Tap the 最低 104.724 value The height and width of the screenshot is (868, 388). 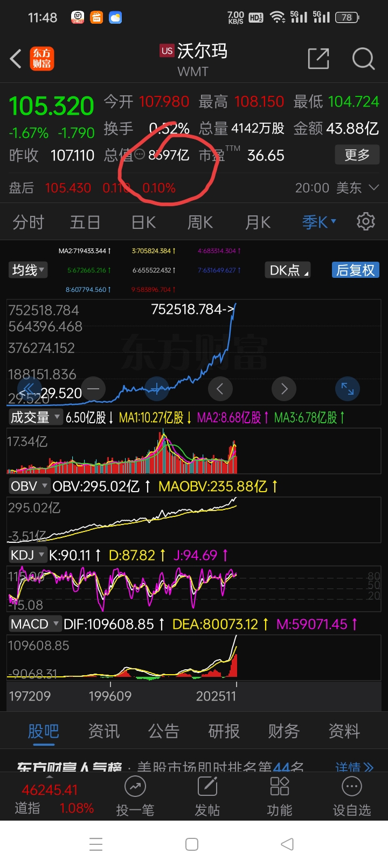pos(336,101)
